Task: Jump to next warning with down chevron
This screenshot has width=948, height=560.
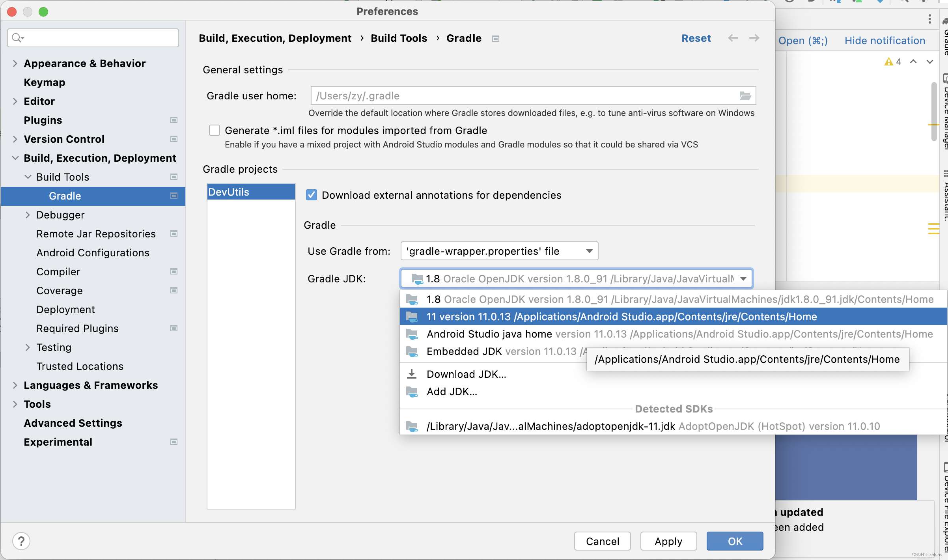Action: click(929, 62)
